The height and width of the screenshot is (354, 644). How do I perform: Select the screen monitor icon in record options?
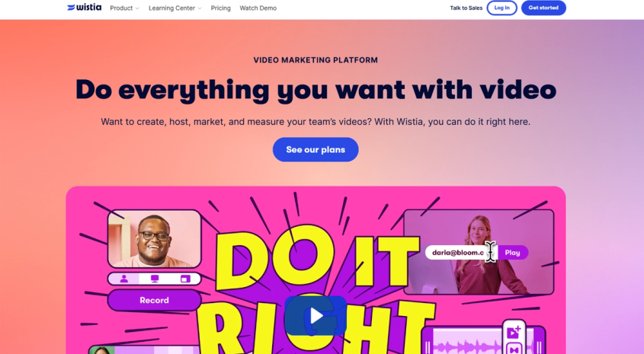click(x=155, y=279)
